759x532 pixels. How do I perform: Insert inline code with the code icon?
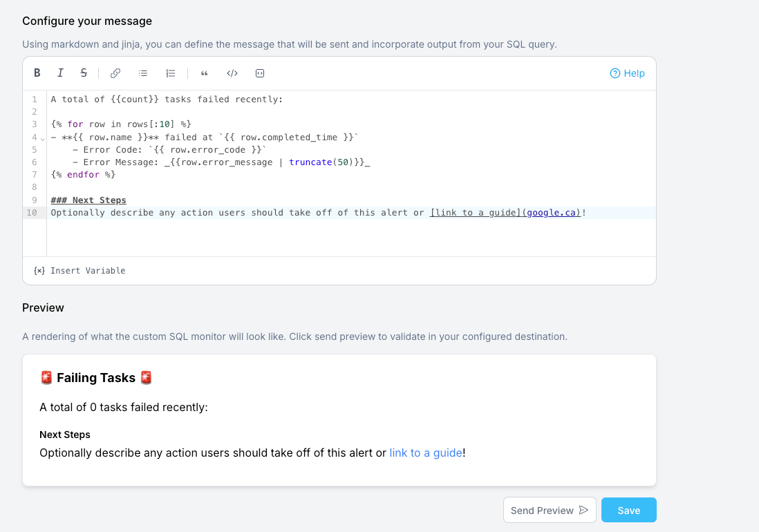click(x=232, y=73)
